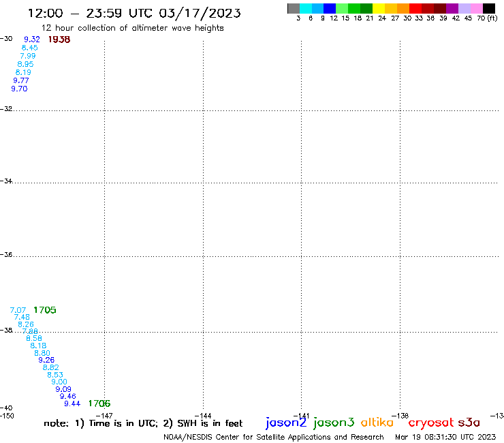Click the dark red 's3a' satellite label
The width and height of the screenshot is (504, 443).
[469, 423]
